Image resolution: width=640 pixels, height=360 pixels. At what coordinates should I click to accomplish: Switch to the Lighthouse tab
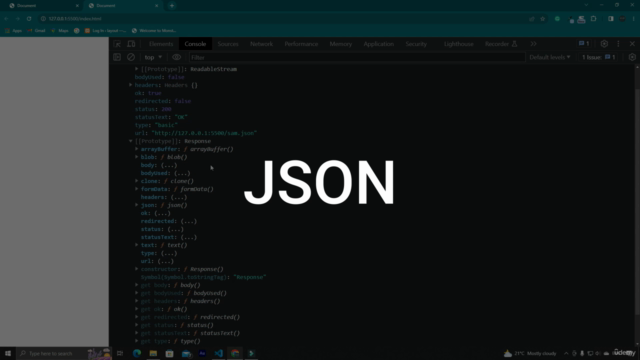point(458,44)
